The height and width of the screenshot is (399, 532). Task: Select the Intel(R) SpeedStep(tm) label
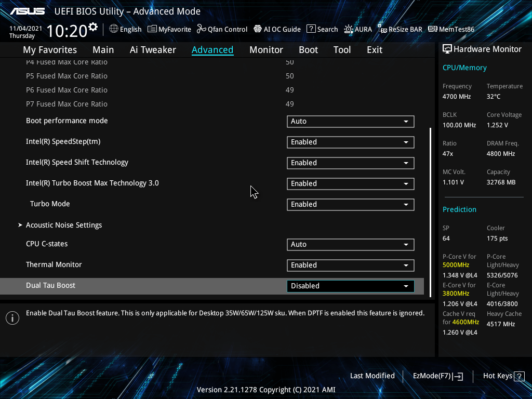pyautogui.click(x=63, y=141)
